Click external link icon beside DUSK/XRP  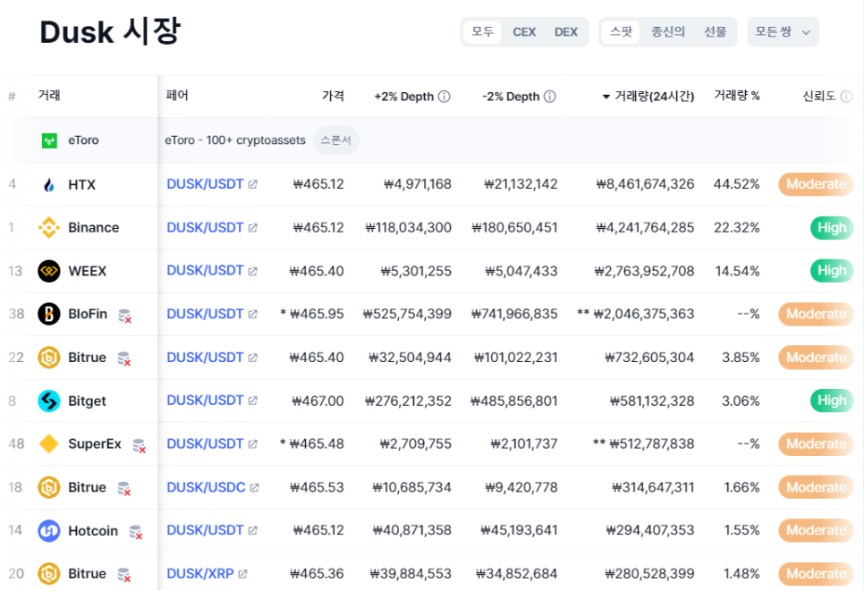243,574
